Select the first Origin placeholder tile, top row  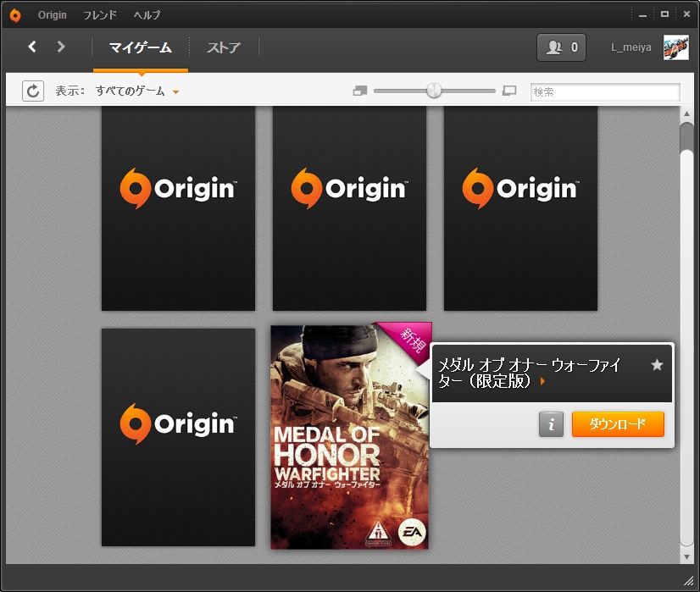tap(178, 208)
